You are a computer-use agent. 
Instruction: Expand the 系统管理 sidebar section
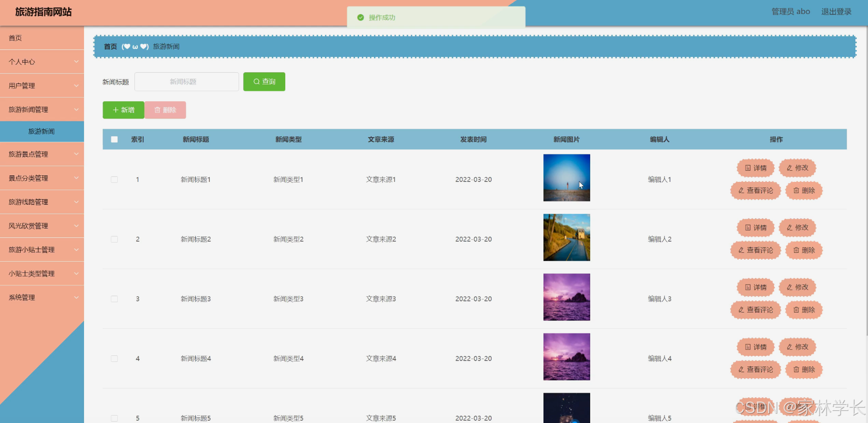(42, 297)
